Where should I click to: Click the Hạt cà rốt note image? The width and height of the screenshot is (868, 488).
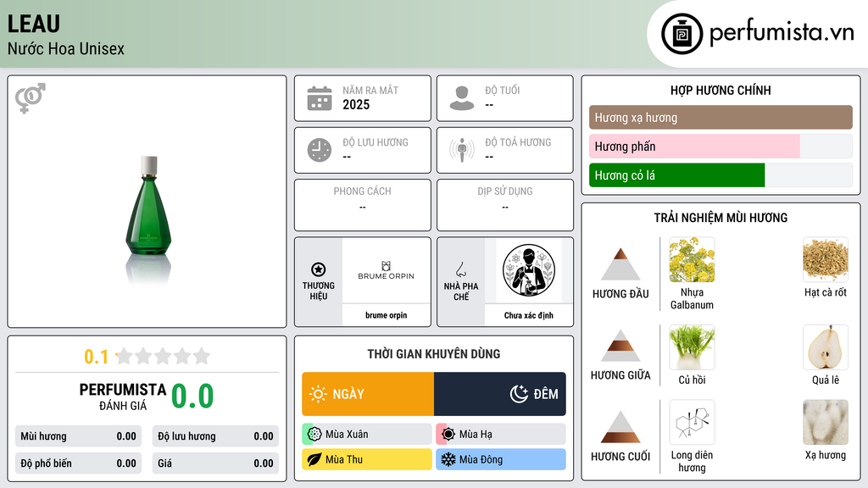(x=826, y=259)
